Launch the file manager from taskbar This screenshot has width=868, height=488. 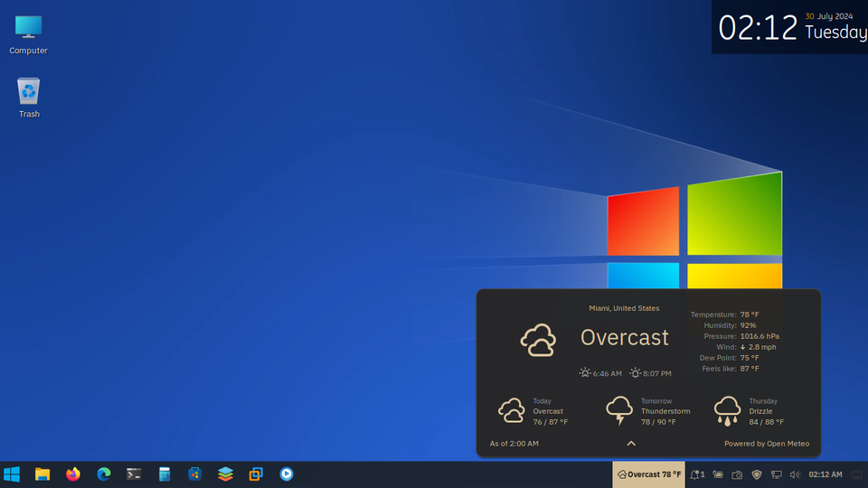point(42,474)
